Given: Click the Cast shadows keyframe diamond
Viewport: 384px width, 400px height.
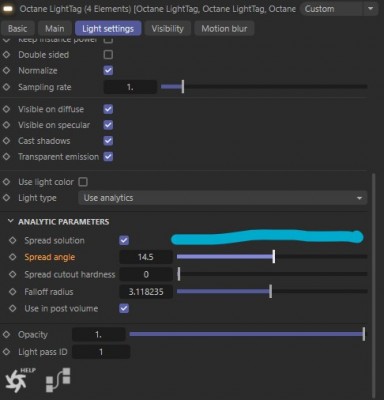Looking at the screenshot, I should tap(6, 141).
